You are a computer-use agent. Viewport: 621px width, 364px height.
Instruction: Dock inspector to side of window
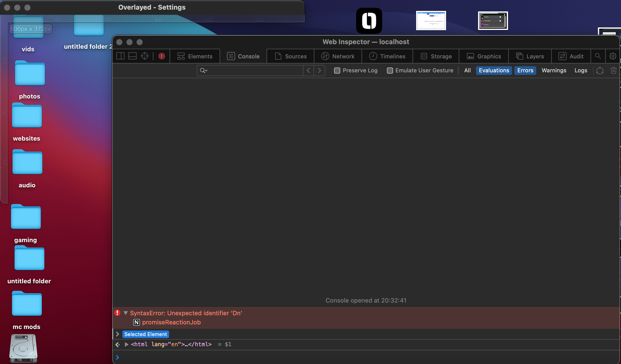coord(120,56)
